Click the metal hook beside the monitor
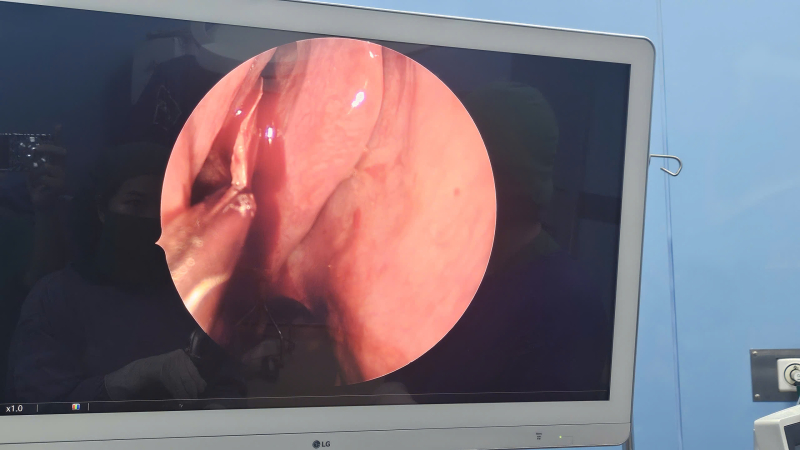 tap(667, 163)
